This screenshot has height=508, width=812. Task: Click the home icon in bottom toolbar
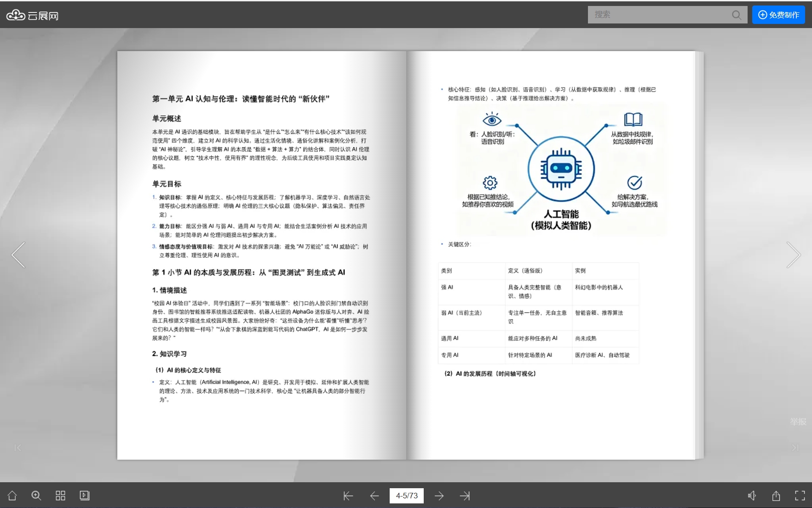(x=12, y=496)
